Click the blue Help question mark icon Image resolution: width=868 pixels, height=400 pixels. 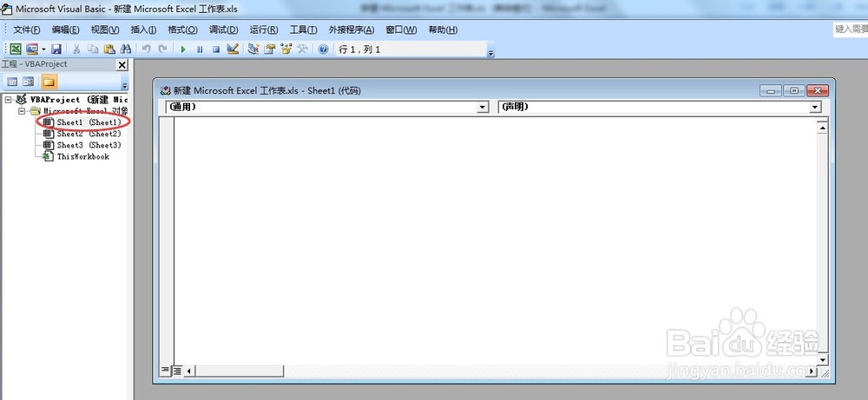pos(323,49)
